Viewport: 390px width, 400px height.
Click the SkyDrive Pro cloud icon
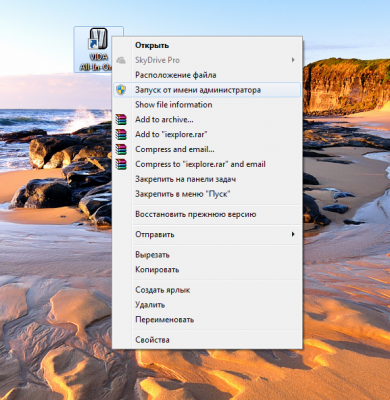click(x=121, y=60)
